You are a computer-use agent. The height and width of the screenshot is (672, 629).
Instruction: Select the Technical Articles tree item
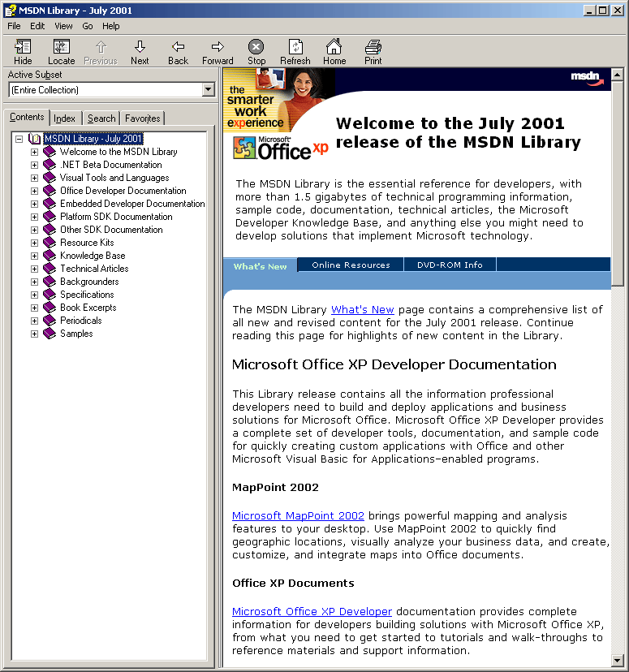(94, 269)
